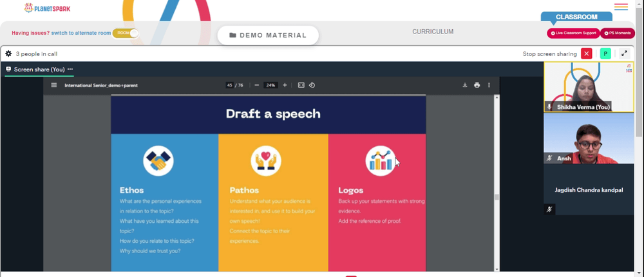Click the Draft a speech heading
Viewport: 644px width, 277px height.
[273, 114]
